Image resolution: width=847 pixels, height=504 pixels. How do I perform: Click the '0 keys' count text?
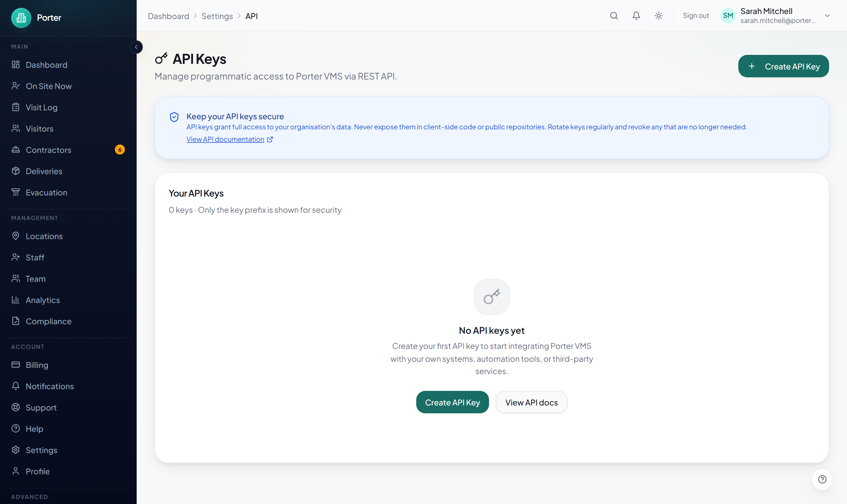coord(181,210)
